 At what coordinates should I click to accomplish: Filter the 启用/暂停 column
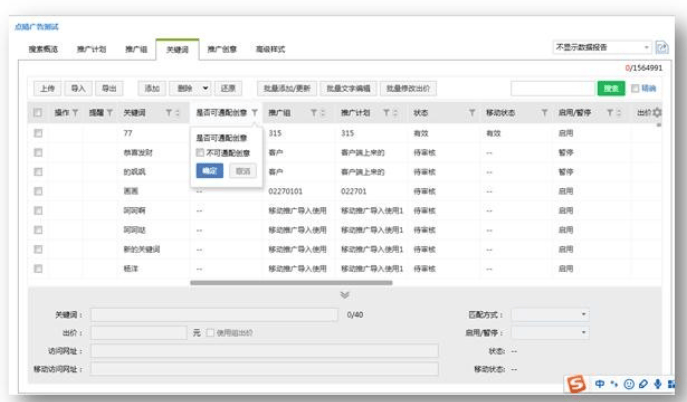[x=609, y=113]
